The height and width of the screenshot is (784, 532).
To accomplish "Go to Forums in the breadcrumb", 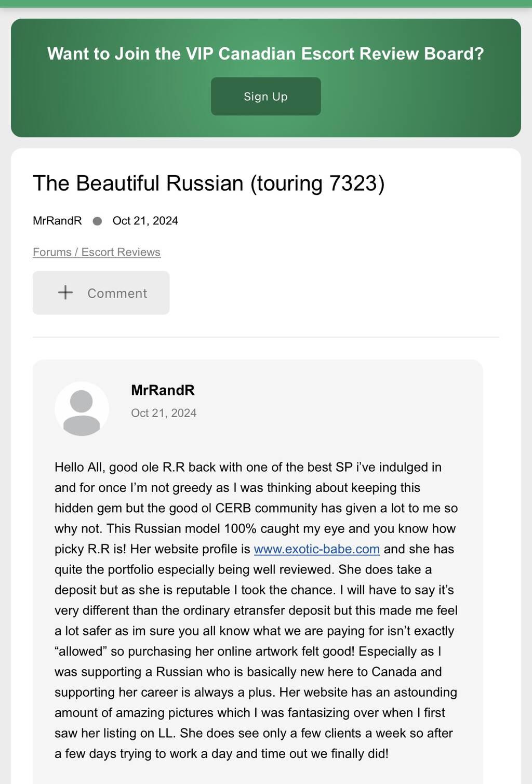I will [x=52, y=252].
